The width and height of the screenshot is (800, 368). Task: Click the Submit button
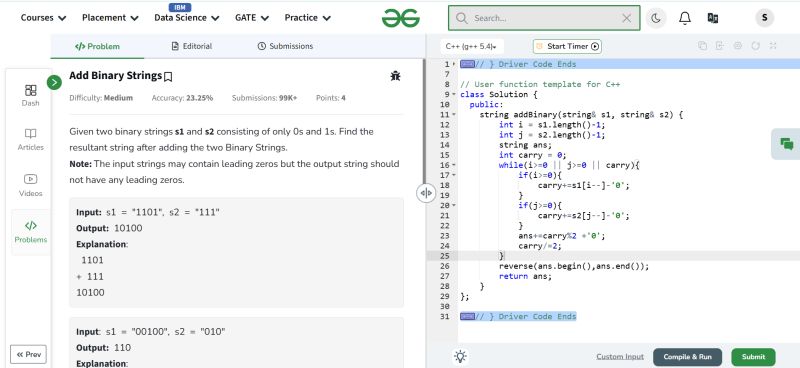tap(753, 357)
